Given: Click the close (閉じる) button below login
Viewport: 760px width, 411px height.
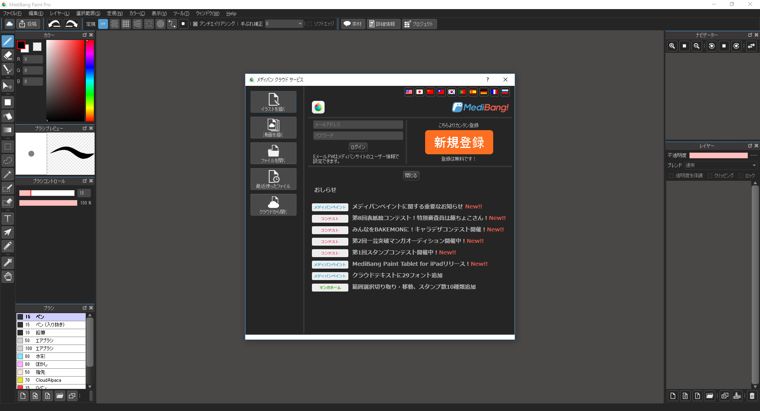Looking at the screenshot, I should tap(411, 175).
